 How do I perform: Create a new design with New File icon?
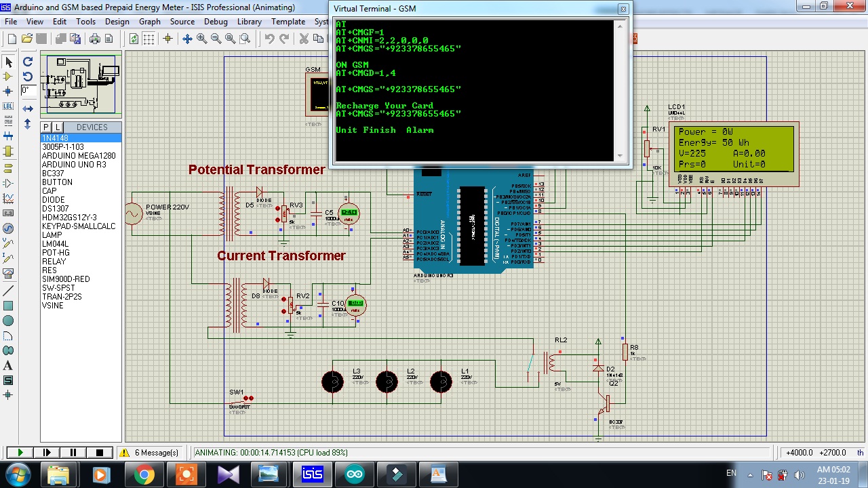pos(12,39)
